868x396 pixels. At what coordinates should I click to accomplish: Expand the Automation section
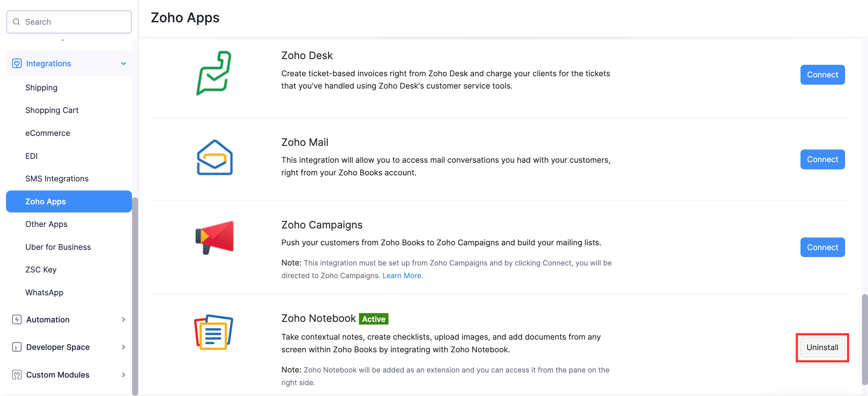point(124,319)
